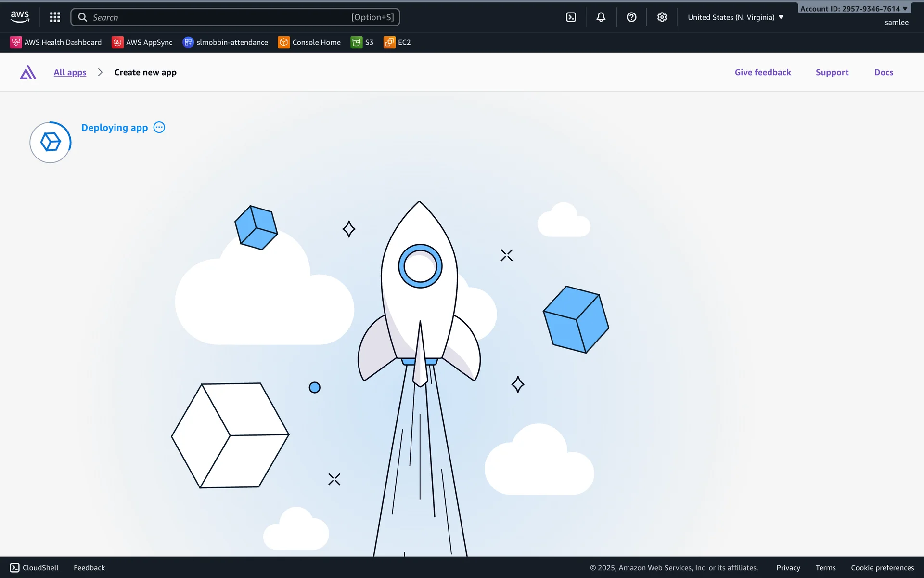The width and height of the screenshot is (924, 578).
Task: Click the Give feedback link
Action: pyautogui.click(x=763, y=72)
